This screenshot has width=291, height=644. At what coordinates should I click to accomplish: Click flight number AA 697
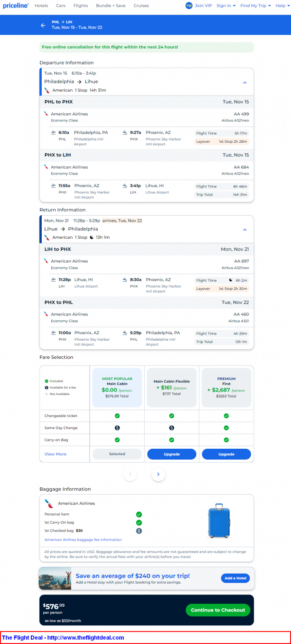(241, 261)
